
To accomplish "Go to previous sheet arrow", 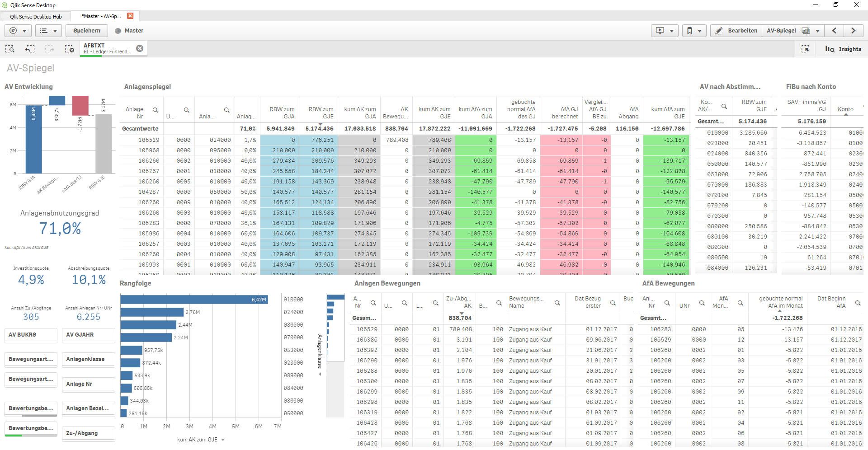I will click(x=835, y=31).
